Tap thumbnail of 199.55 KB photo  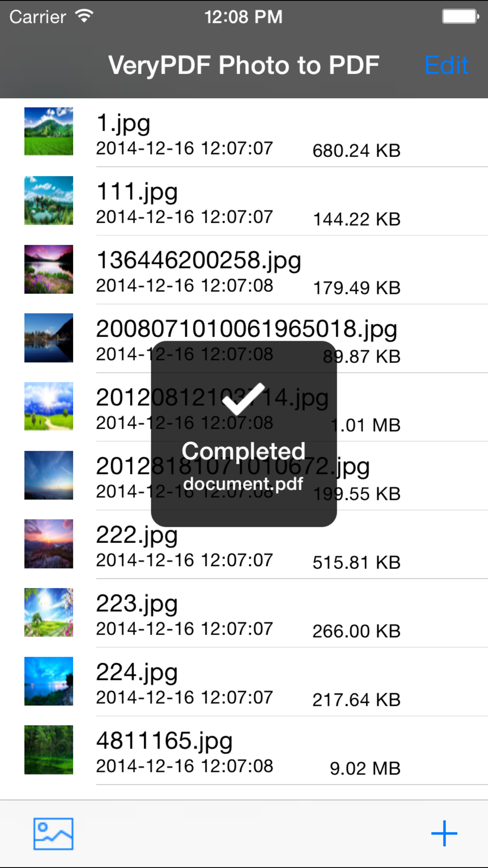49,475
